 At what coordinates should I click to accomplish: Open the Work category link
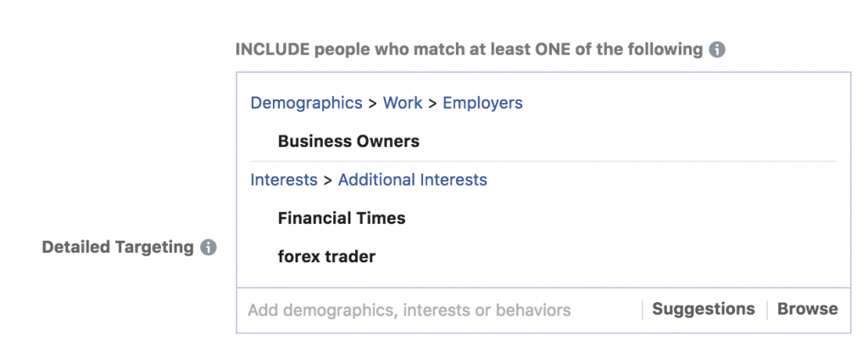403,103
